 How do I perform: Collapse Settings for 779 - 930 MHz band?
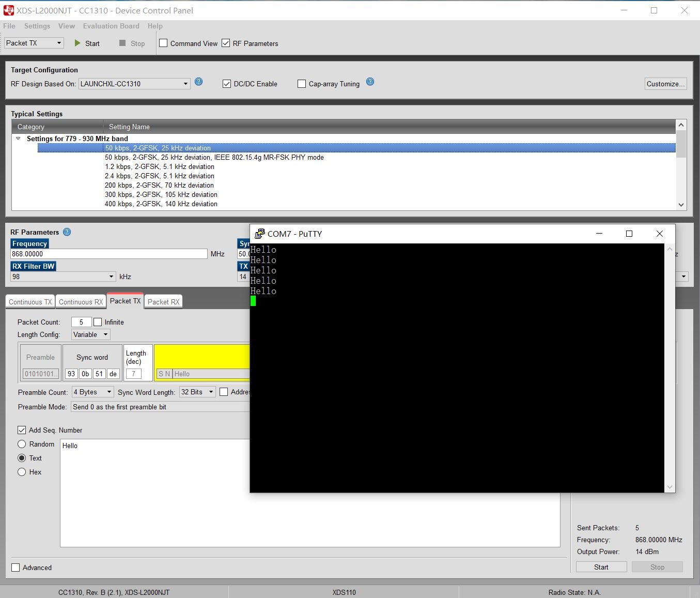(x=18, y=139)
